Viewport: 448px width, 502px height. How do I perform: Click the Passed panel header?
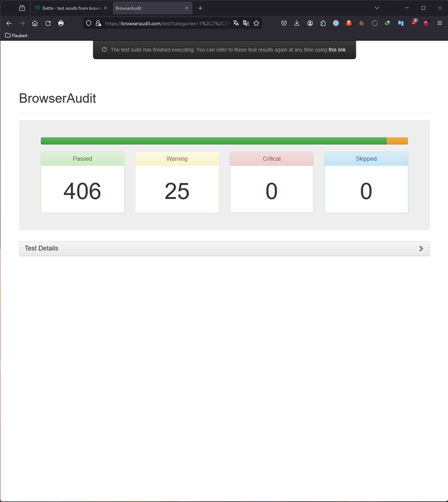(82, 159)
